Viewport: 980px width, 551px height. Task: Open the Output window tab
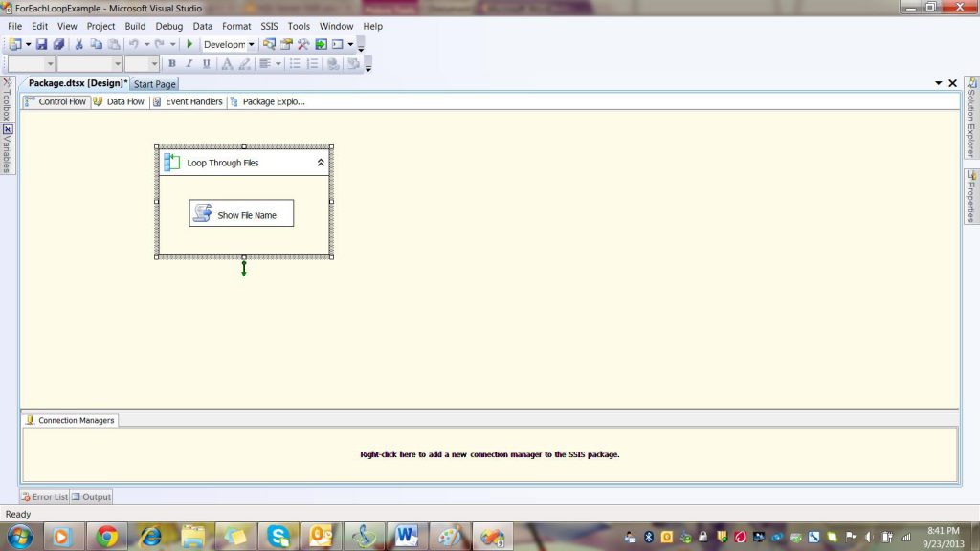pyautogui.click(x=92, y=496)
